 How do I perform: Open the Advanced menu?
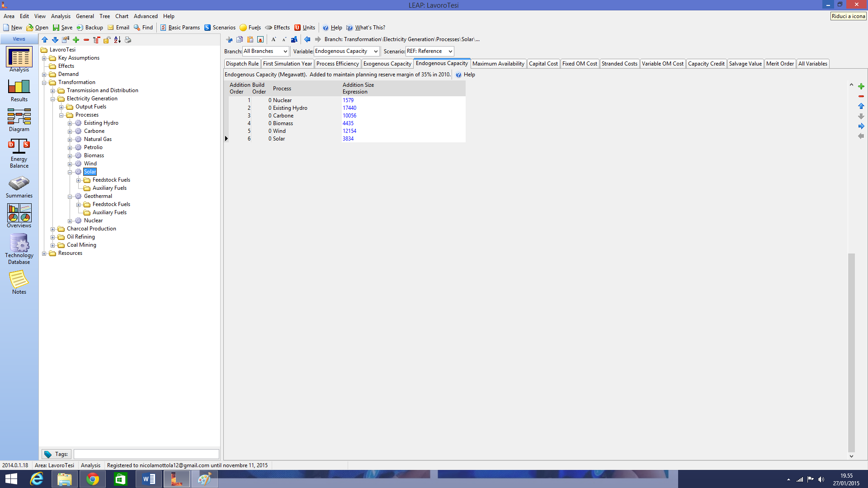(146, 16)
